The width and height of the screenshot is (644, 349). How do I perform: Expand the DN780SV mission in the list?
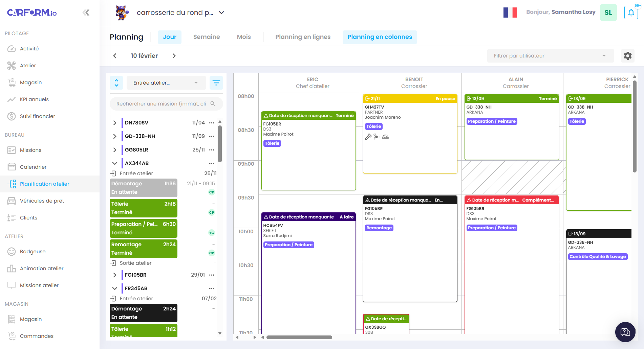pos(114,122)
